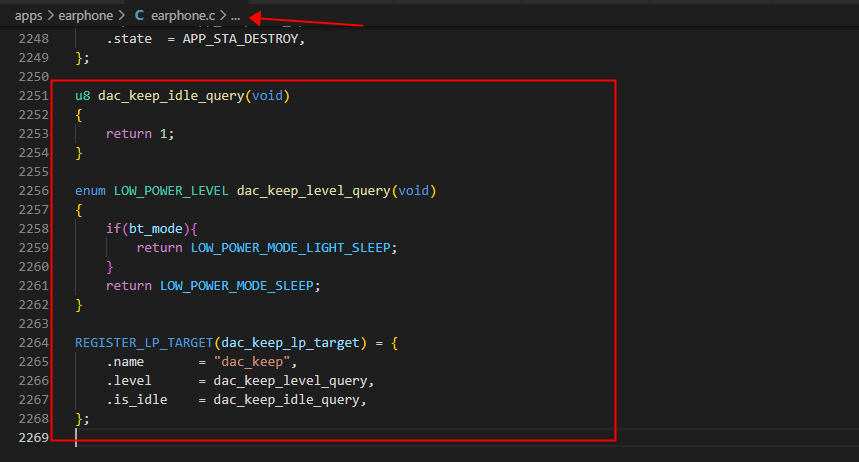Click the C file icon in breadcrumb
859x462 pixels.
click(x=139, y=16)
